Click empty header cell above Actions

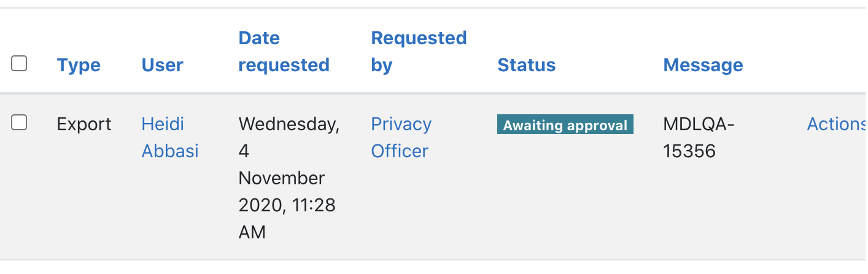[x=836, y=52]
